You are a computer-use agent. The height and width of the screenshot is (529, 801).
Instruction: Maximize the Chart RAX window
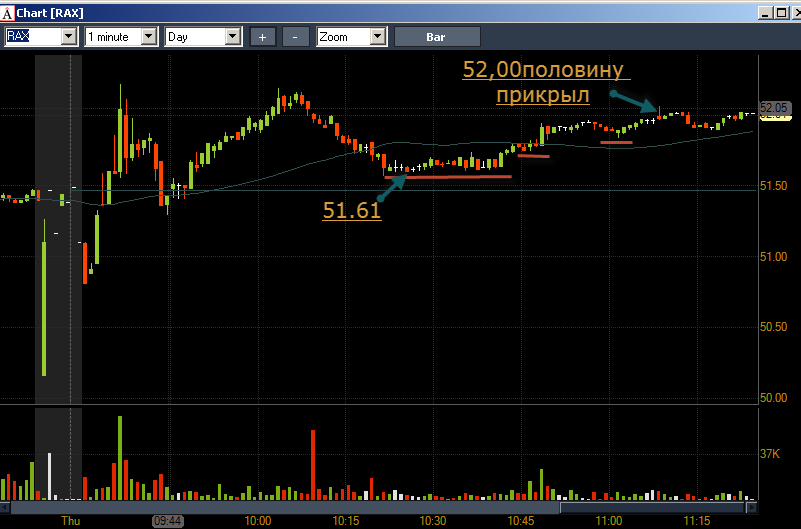click(782, 13)
